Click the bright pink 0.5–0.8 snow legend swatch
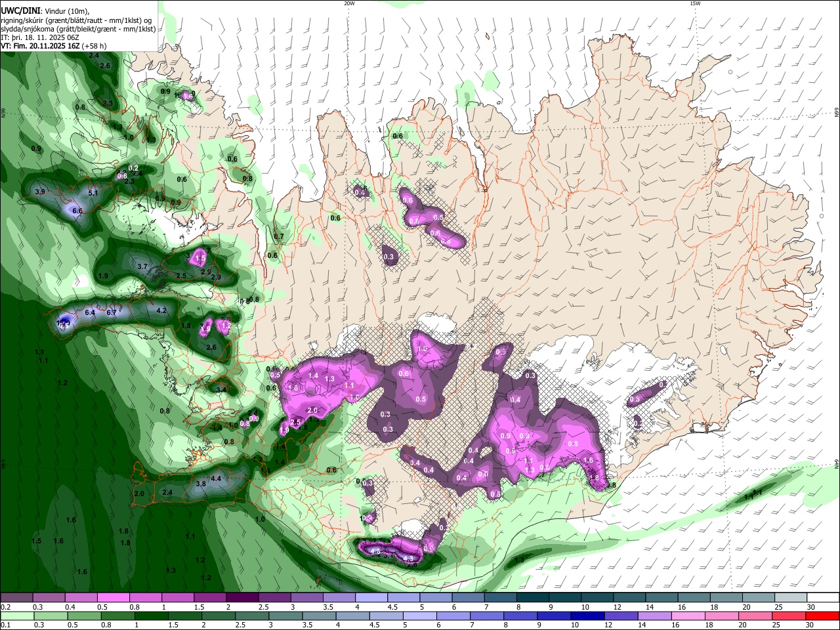Viewport: 840px width, 630px height. [x=113, y=597]
